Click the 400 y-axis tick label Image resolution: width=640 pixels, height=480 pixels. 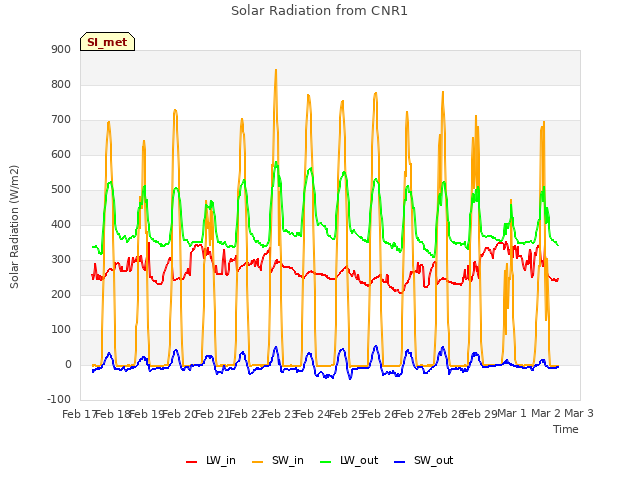click(x=61, y=224)
